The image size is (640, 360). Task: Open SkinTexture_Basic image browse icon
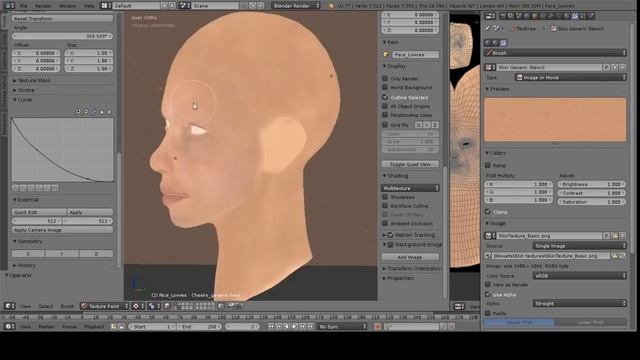pyautogui.click(x=490, y=236)
